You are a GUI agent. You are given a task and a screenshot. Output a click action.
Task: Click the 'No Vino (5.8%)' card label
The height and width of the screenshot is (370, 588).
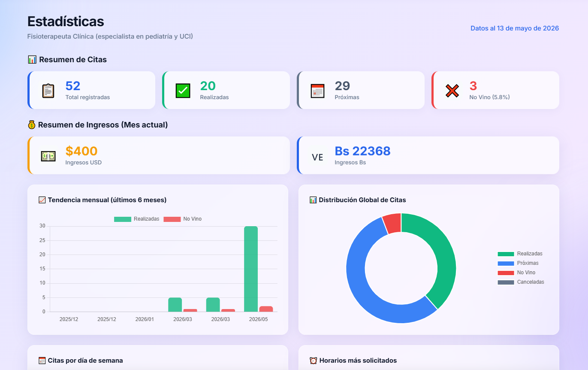[489, 97]
